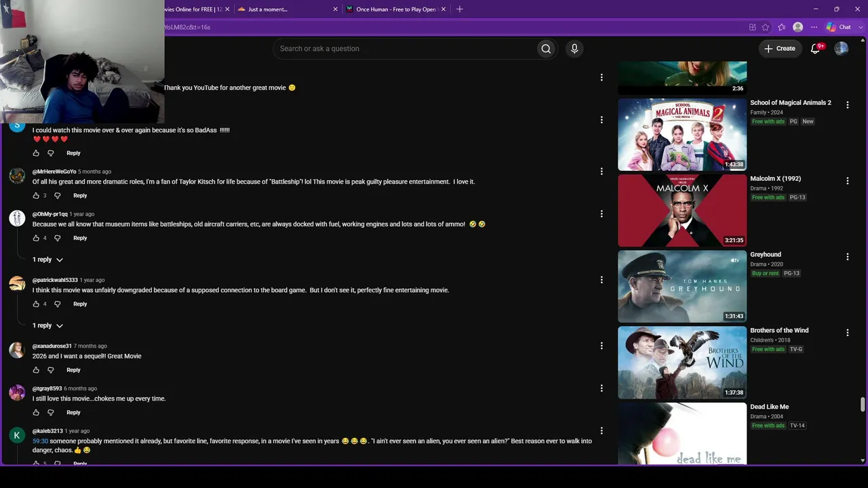
Task: Like the comment by @tgray8593
Action: [36, 413]
